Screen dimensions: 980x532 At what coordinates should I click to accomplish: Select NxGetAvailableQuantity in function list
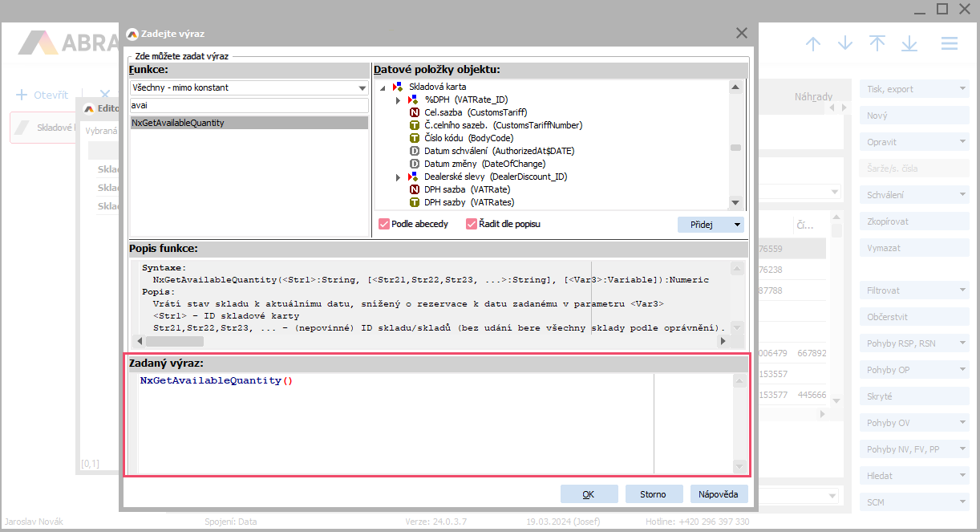click(249, 123)
